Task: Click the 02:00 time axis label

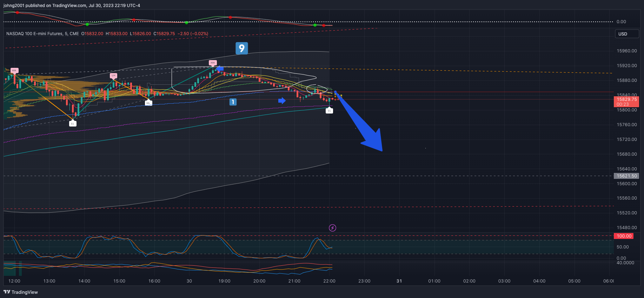Action: 469,281
